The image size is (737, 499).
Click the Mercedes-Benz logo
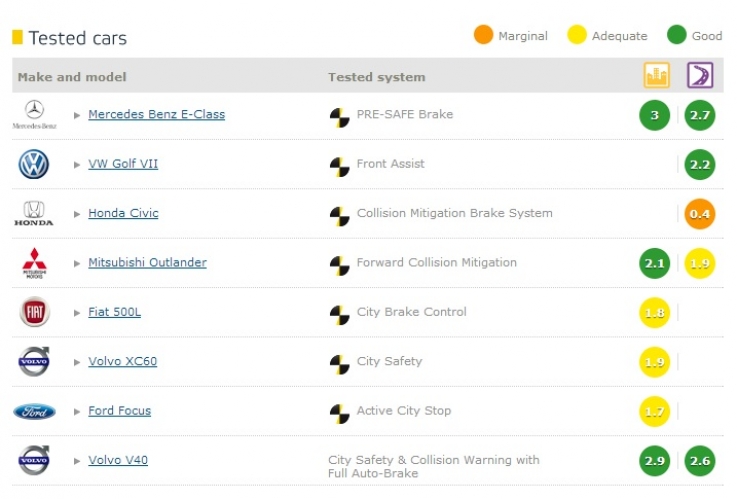coord(34,115)
